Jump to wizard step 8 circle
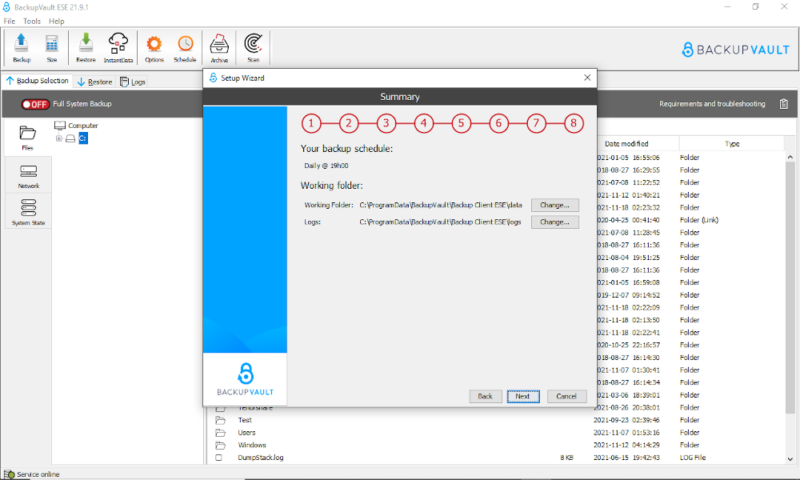The height and width of the screenshot is (480, 800). point(573,123)
